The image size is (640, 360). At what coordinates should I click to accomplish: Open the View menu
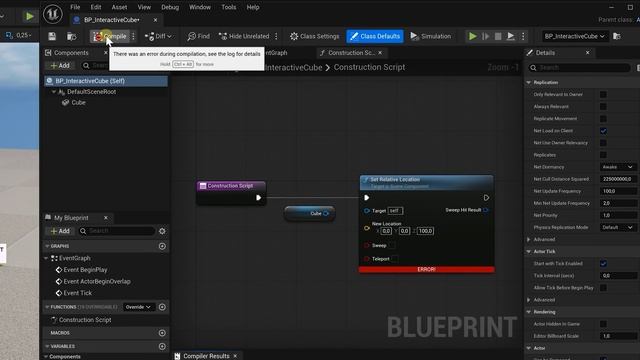tap(144, 7)
